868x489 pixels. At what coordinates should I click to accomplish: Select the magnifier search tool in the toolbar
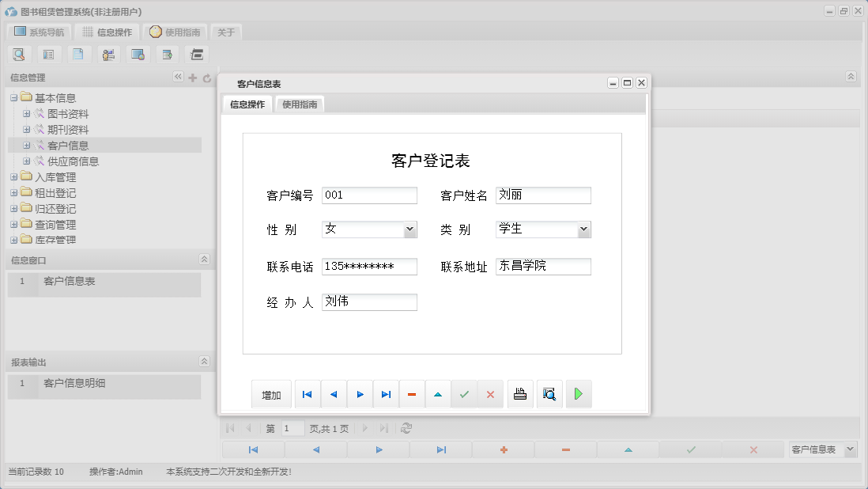point(19,54)
